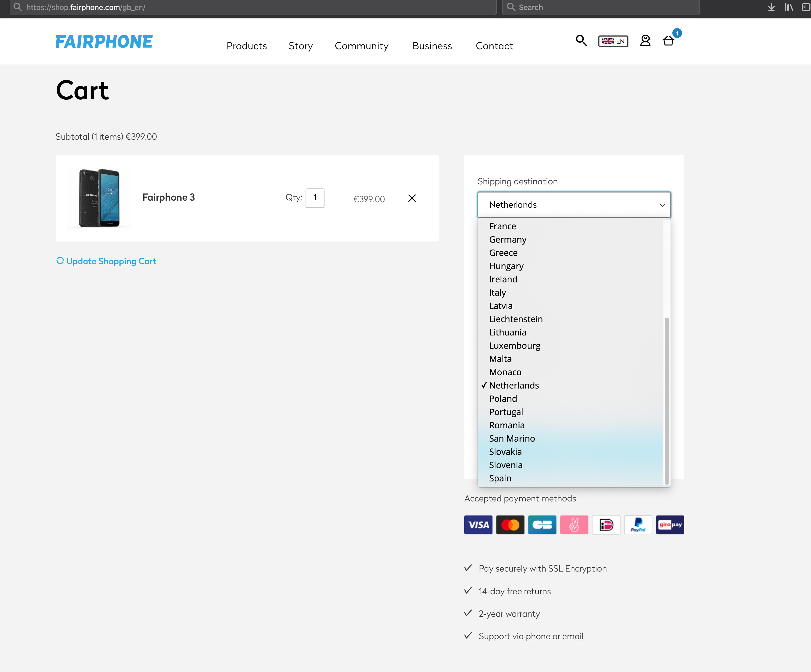This screenshot has height=672, width=811.
Task: Pick San Marino from the list
Action: point(570,439)
